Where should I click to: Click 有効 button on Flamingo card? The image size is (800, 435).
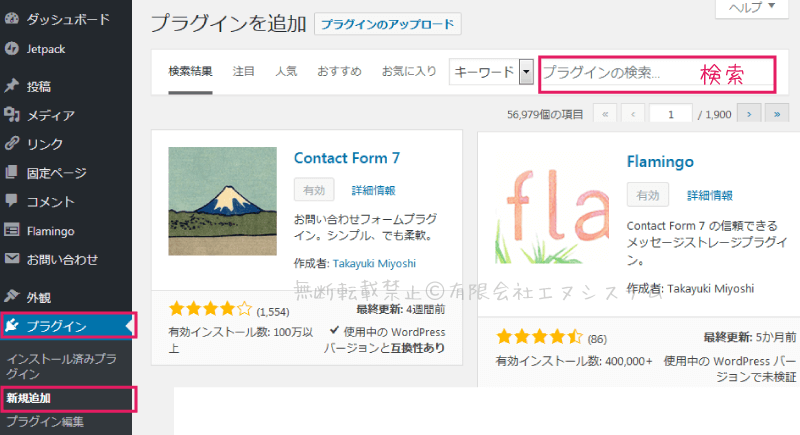click(x=647, y=195)
